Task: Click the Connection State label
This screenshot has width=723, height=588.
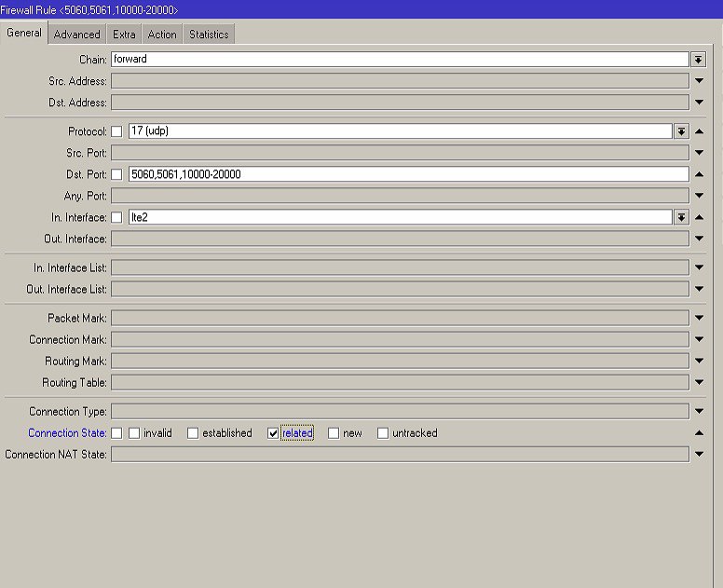Action: click(x=67, y=433)
